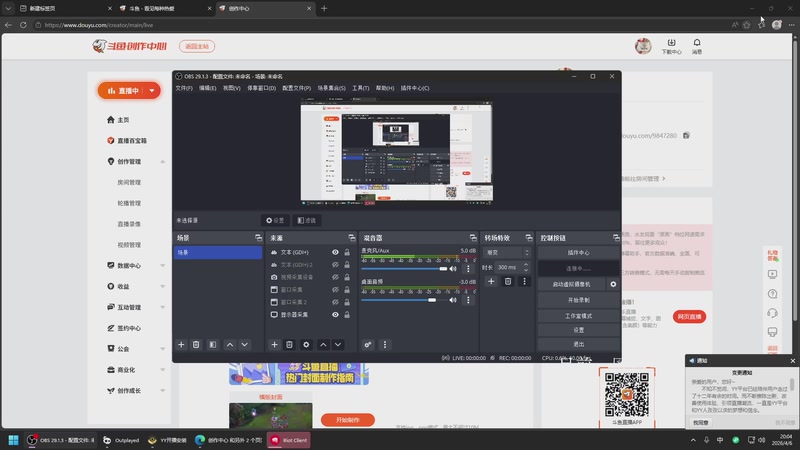
Task: Click 开始录制 to start recording
Action: (x=578, y=300)
